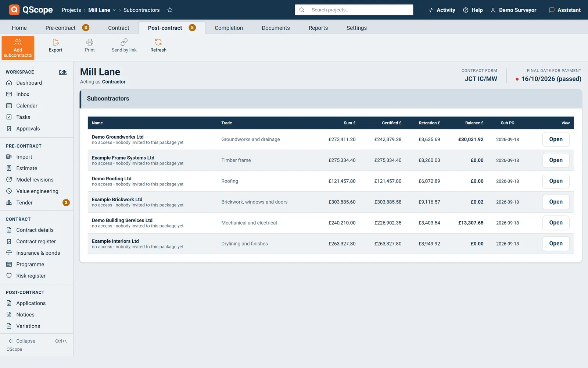The image size is (588, 368).
Task: Select the Post-contract tab
Action: [172, 28]
